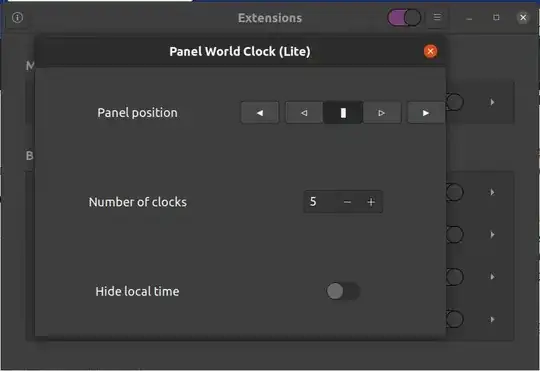
Task: Close the Panel World Clock dialog
Action: click(x=430, y=51)
